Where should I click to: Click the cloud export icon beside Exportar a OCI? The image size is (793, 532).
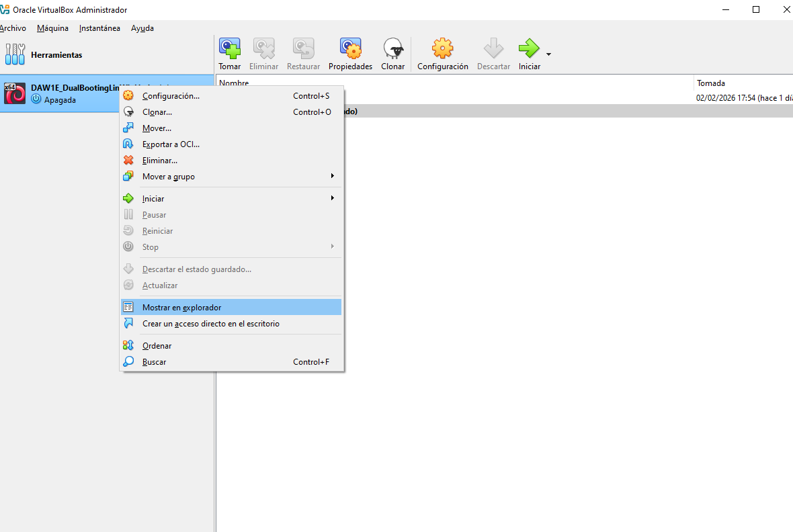tap(128, 144)
